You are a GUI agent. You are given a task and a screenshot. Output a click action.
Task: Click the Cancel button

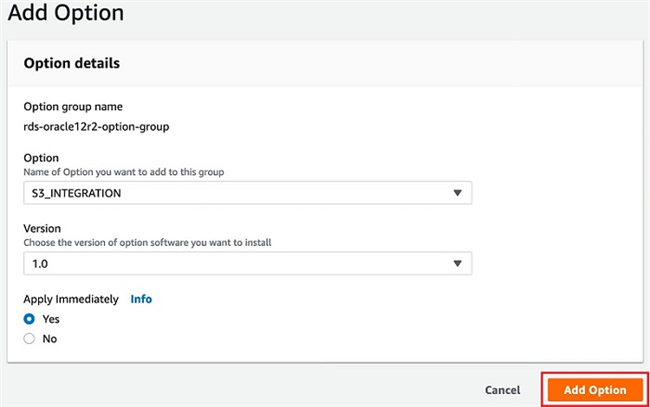click(x=502, y=390)
